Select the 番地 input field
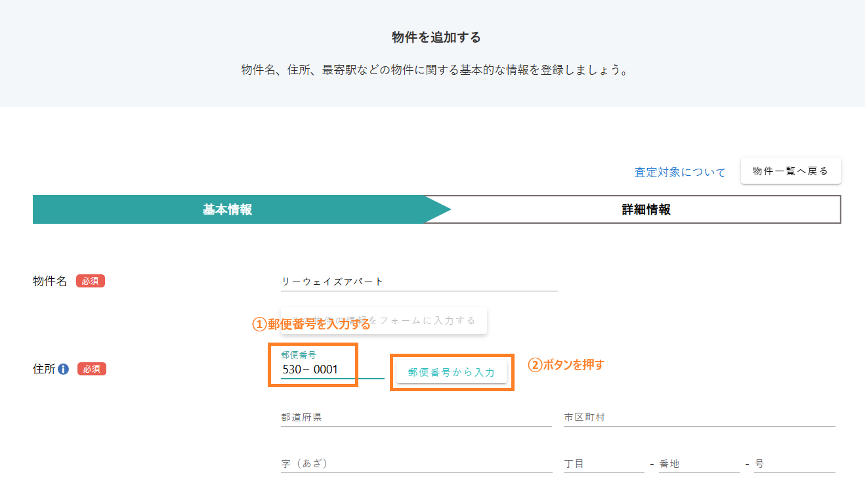Screen dimensions: 865x504 tap(698, 464)
